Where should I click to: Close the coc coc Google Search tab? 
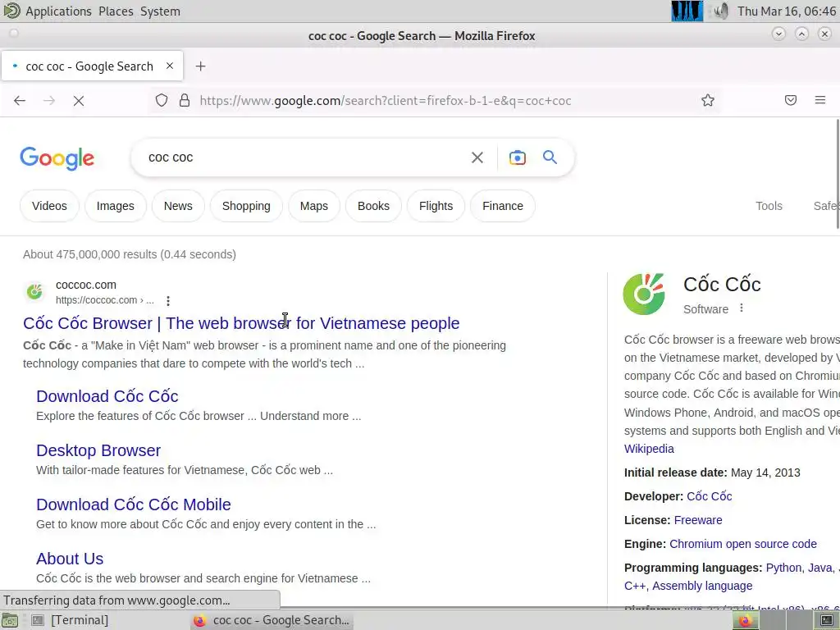(x=170, y=66)
